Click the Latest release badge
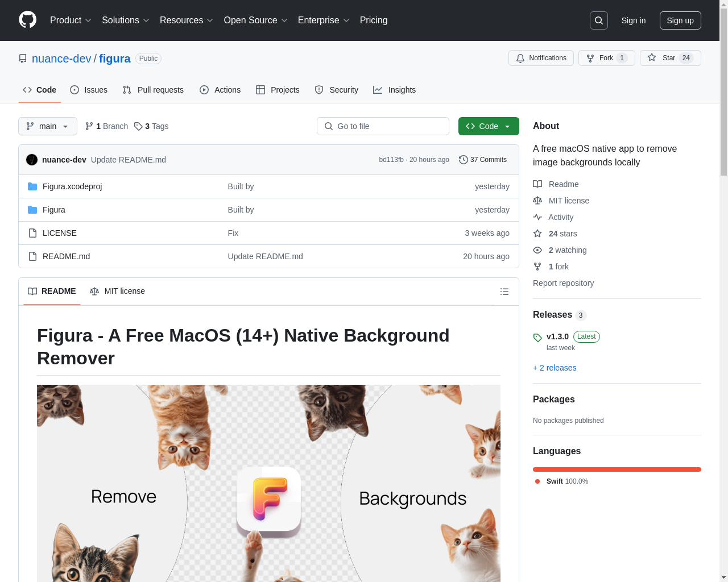The width and height of the screenshot is (728, 582). 586,336
